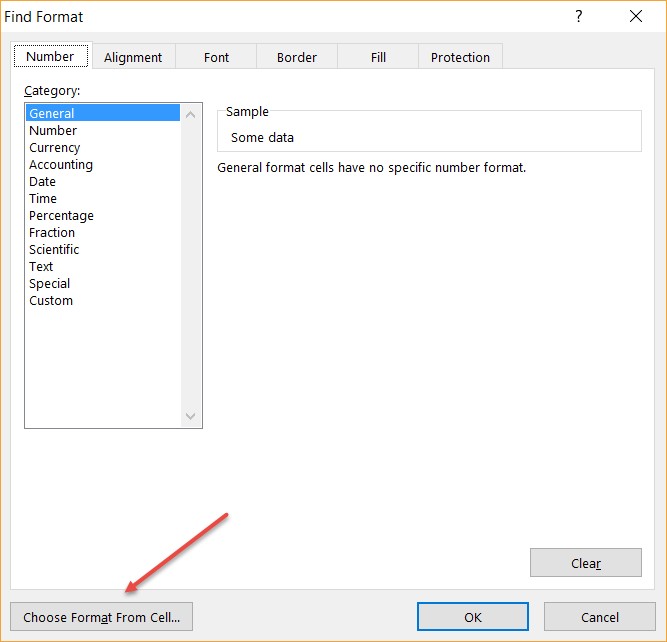Select the Number category
667x642 pixels.
coord(53,130)
